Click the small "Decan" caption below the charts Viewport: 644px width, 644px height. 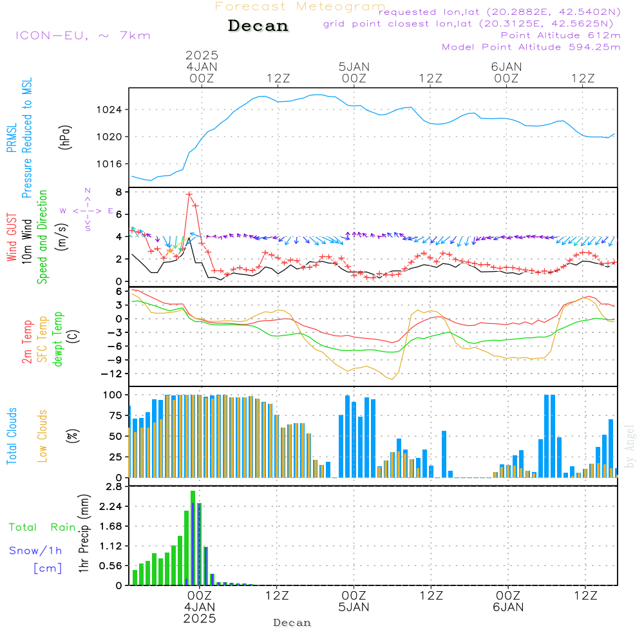(x=292, y=623)
